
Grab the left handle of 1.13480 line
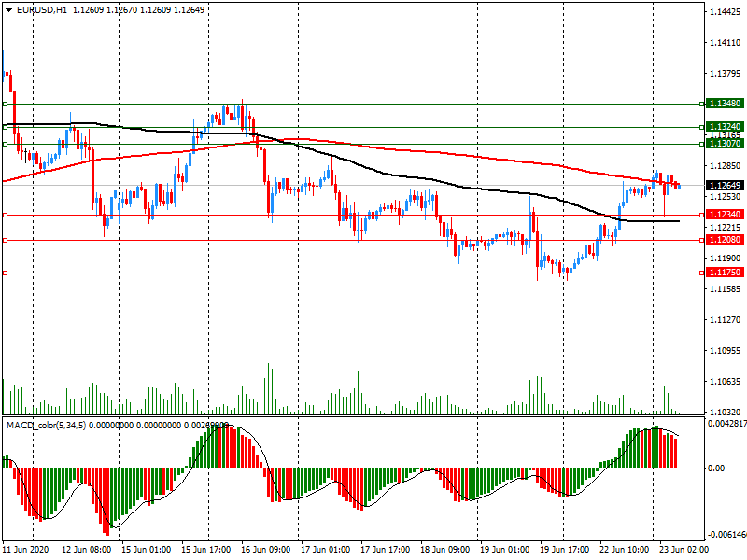(x=5, y=104)
